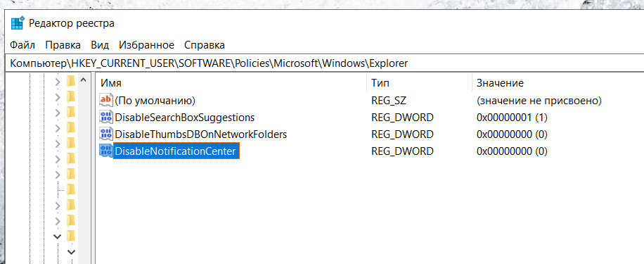Open the Правка menu
The image size is (644, 264).
[x=63, y=45]
